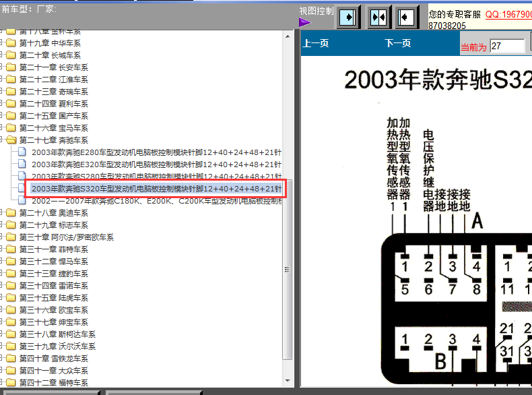Click document icon of 2002——2007年款奔驰C180K entry
Viewport: 532px width, 395px height.
click(x=22, y=200)
